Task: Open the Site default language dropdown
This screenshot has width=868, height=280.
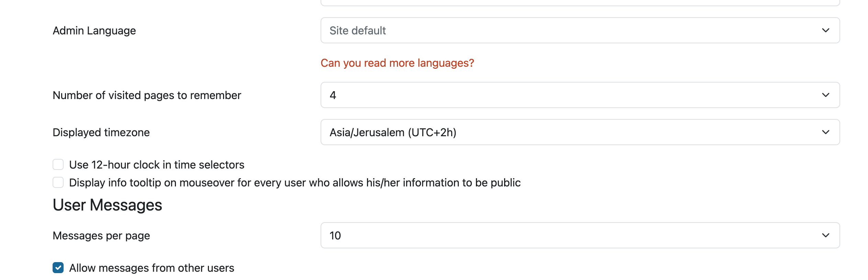Action: coord(580,30)
